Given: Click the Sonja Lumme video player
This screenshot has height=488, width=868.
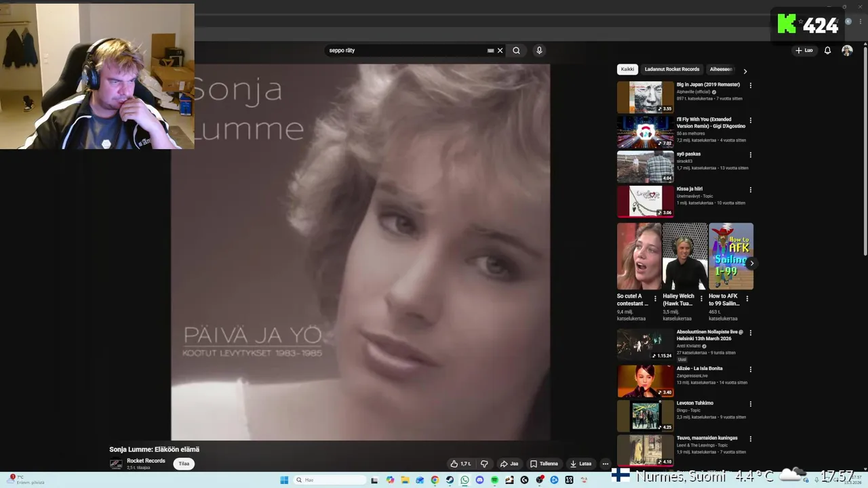Looking at the screenshot, I should point(360,252).
